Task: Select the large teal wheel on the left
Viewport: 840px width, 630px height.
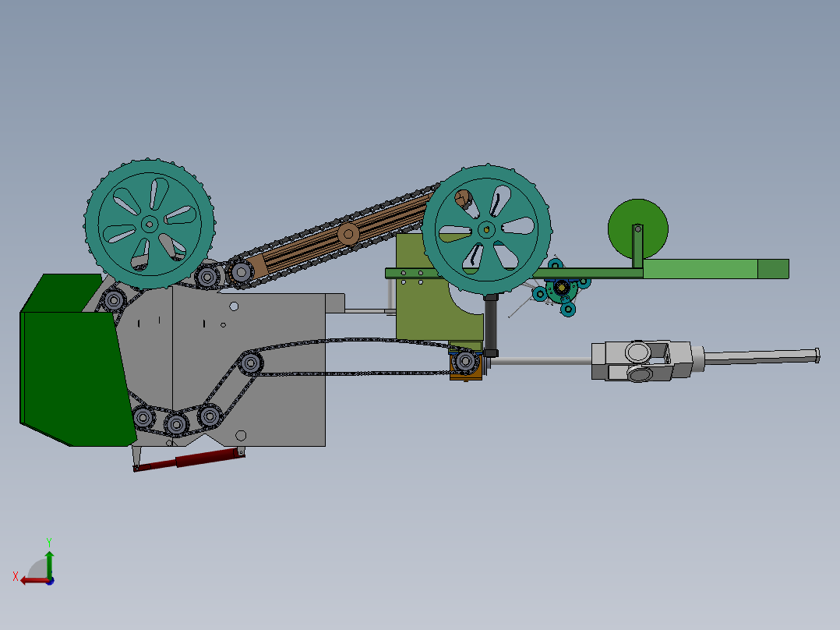Action: [150, 224]
